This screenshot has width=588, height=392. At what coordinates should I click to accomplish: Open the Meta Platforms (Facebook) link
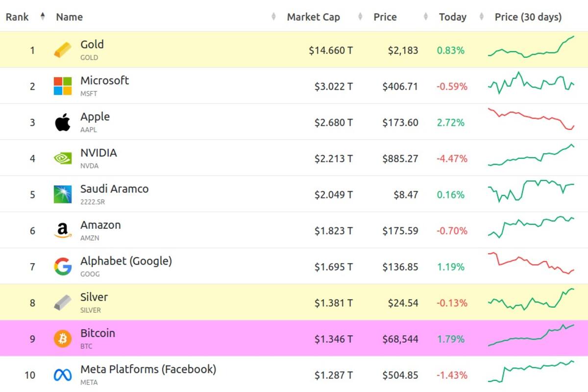148,369
